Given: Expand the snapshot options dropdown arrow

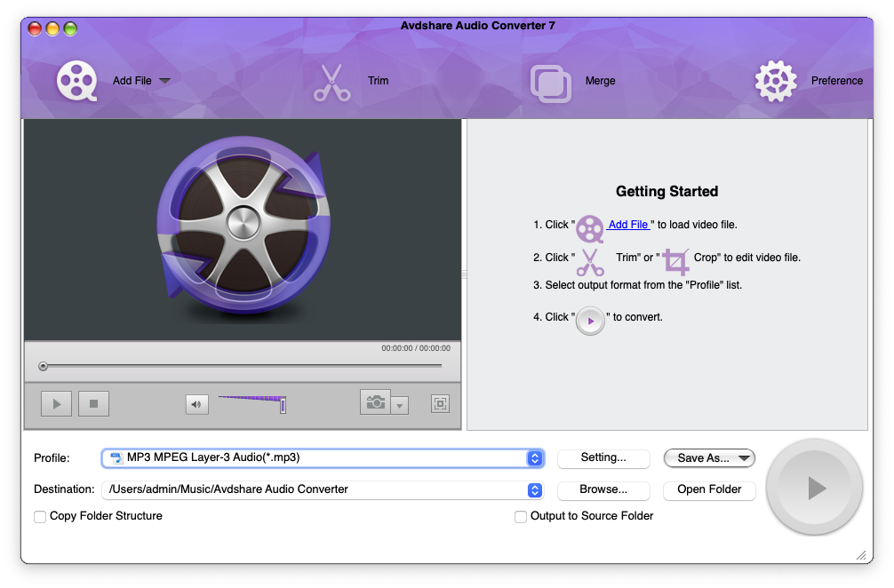Looking at the screenshot, I should 400,406.
